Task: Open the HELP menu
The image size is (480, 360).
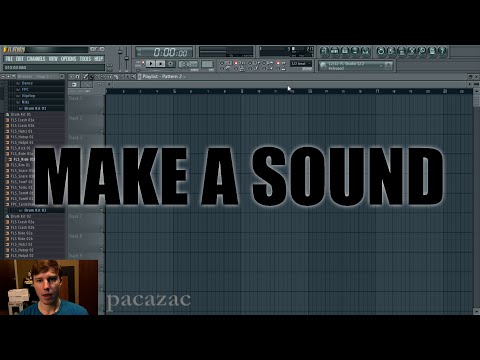Action: [x=98, y=59]
